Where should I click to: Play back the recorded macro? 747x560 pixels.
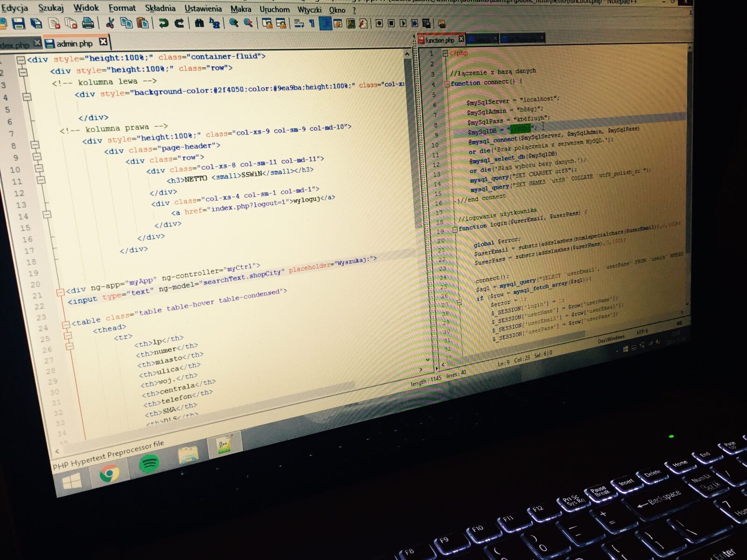click(403, 23)
